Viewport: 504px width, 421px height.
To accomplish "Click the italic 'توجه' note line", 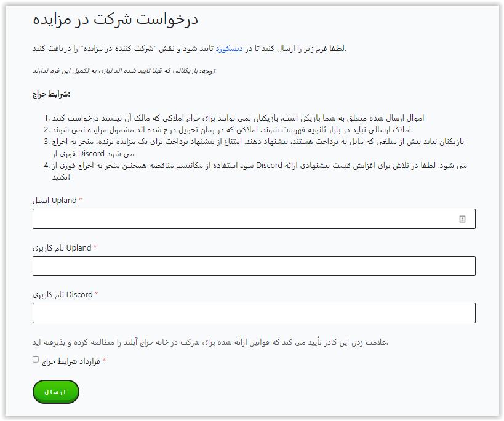I will (124, 71).
